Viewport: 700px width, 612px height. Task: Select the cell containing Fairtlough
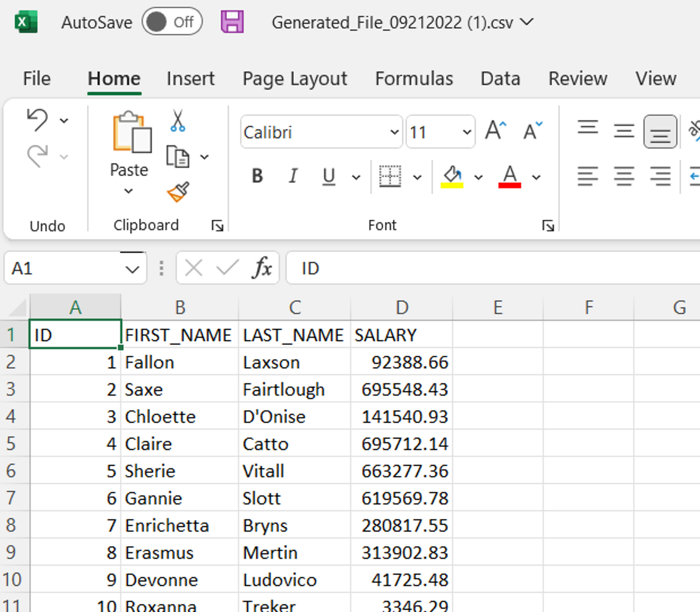point(295,389)
